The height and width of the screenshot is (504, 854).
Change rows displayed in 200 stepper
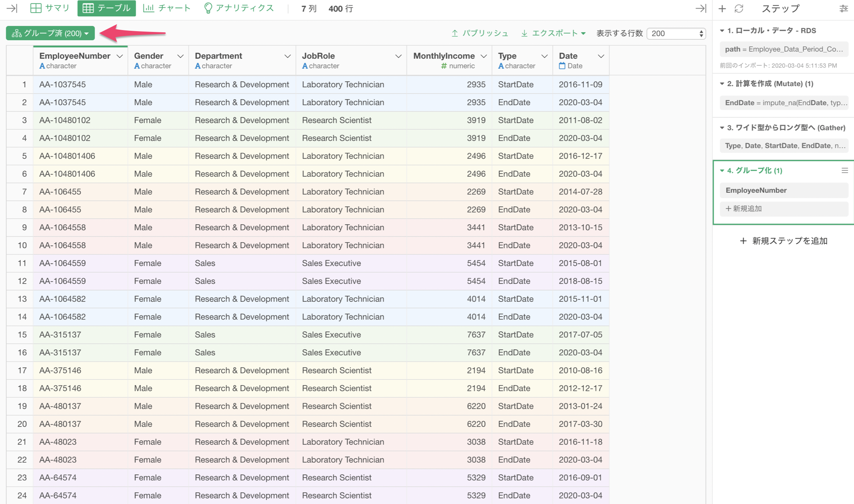click(x=676, y=33)
